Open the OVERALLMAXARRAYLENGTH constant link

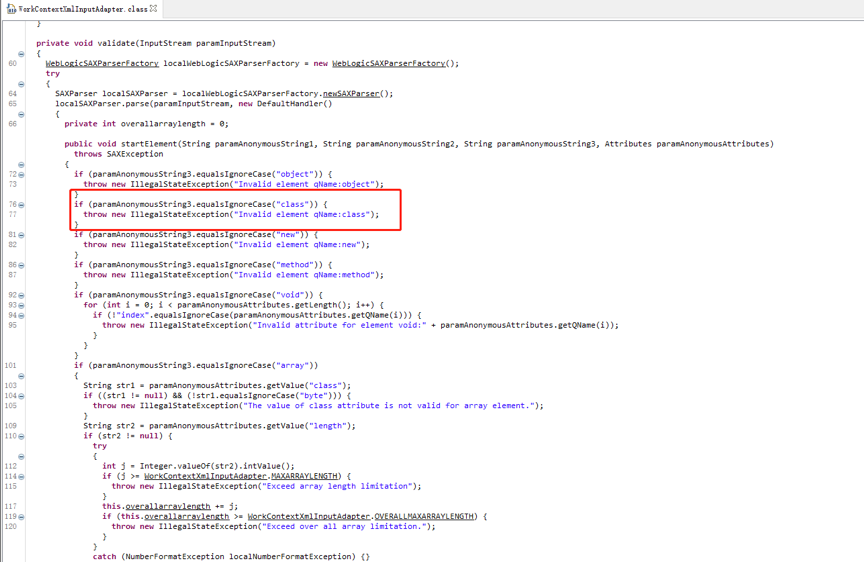424,516
